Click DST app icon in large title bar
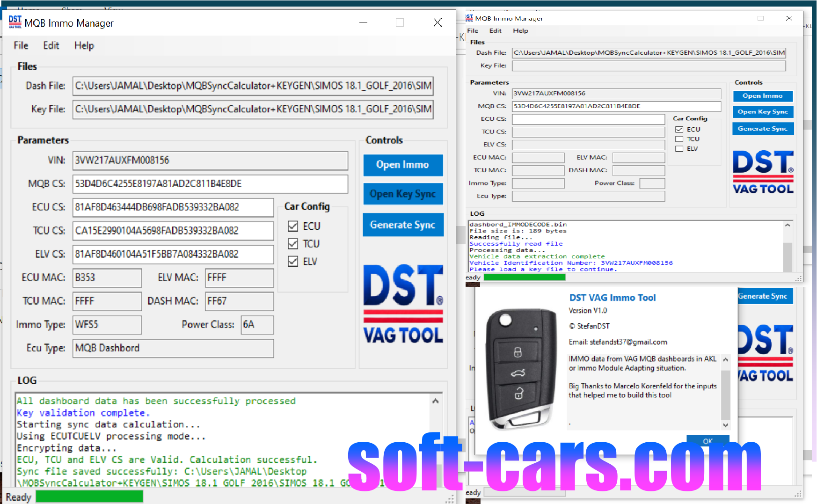 15,22
